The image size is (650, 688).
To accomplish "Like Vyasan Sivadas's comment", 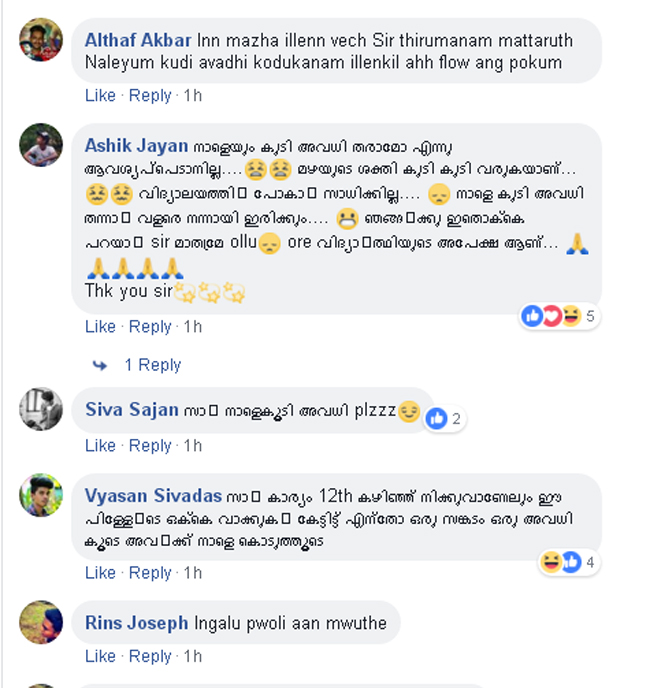I will coord(100,573).
